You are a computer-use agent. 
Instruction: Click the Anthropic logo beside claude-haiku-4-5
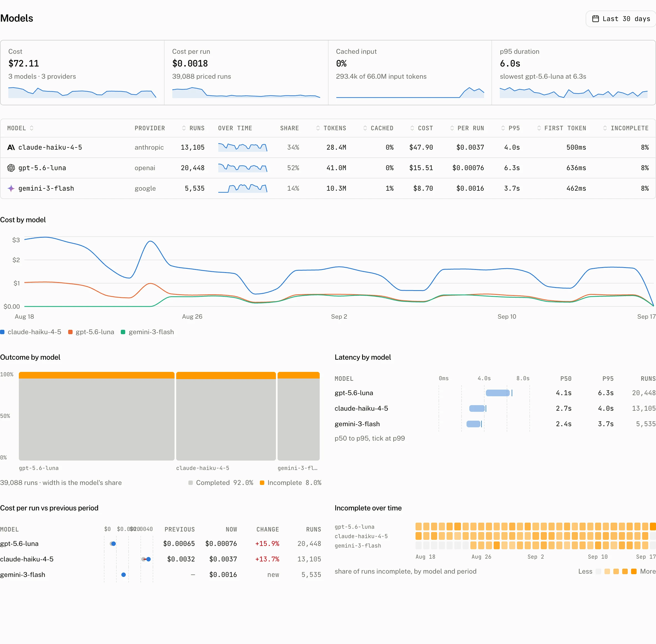coord(11,147)
